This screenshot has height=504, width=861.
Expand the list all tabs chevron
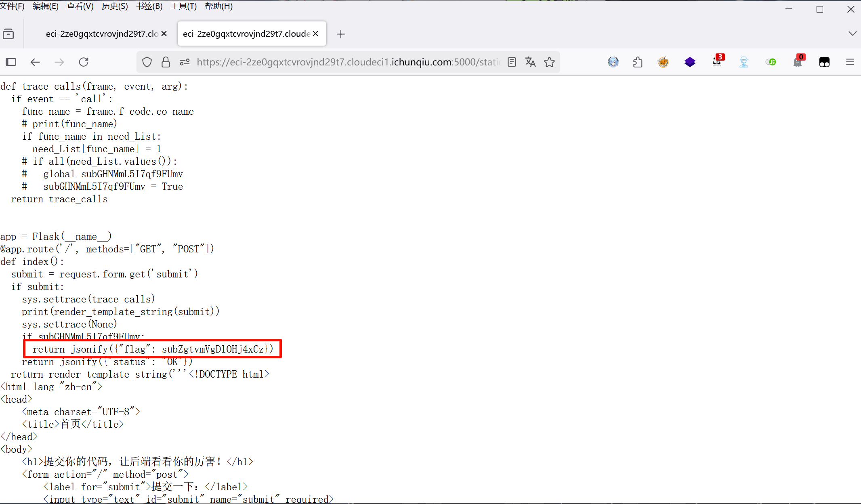(852, 34)
